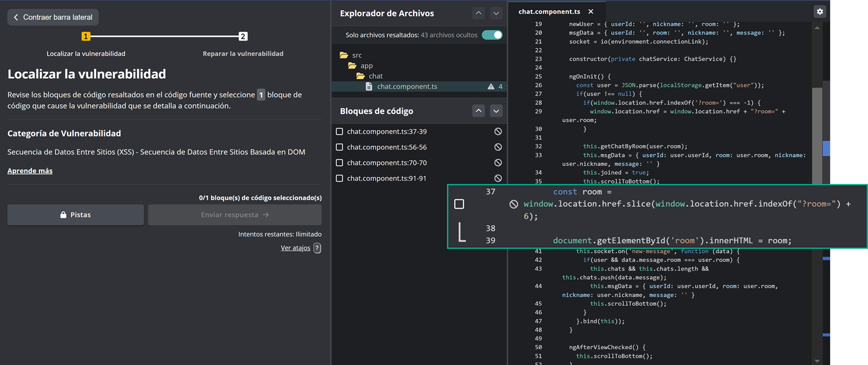Toggle Solo archivos resaltados switch

[x=492, y=35]
